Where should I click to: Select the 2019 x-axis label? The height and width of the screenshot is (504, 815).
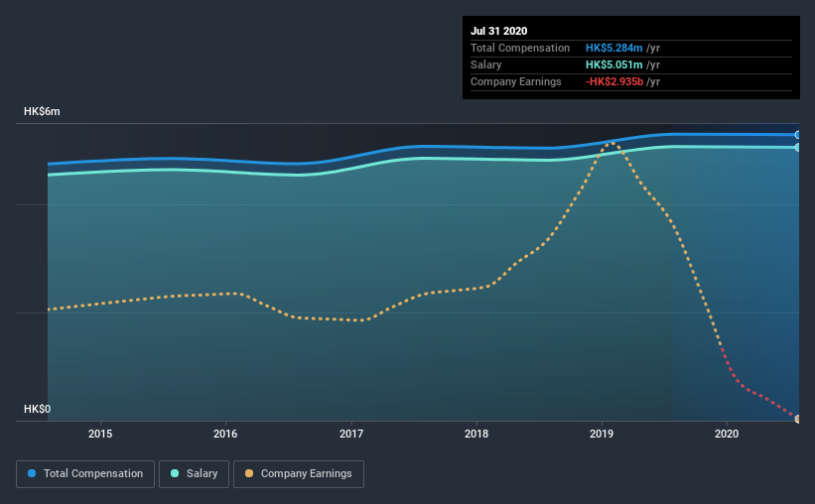pos(602,434)
